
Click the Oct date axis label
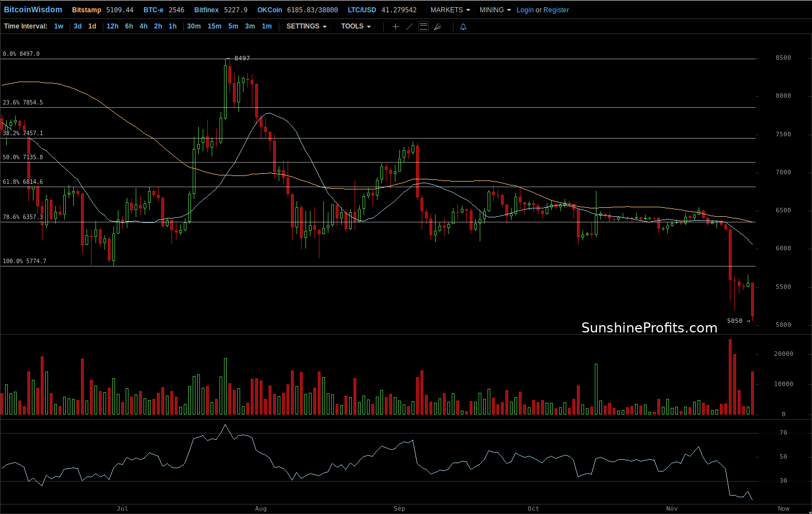click(x=533, y=508)
